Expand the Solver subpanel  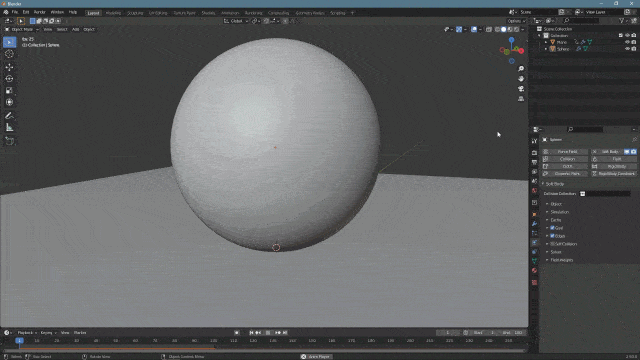(x=547, y=252)
